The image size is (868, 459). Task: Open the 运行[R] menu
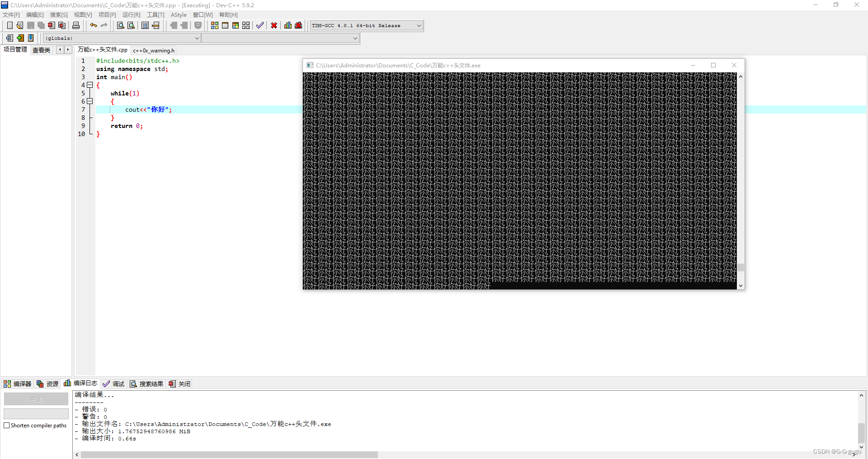point(131,15)
